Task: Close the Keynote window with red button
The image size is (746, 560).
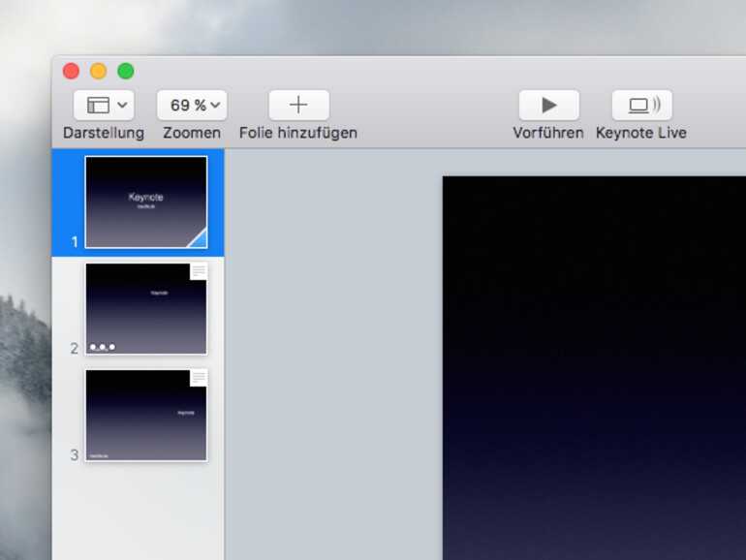Action: (71, 71)
